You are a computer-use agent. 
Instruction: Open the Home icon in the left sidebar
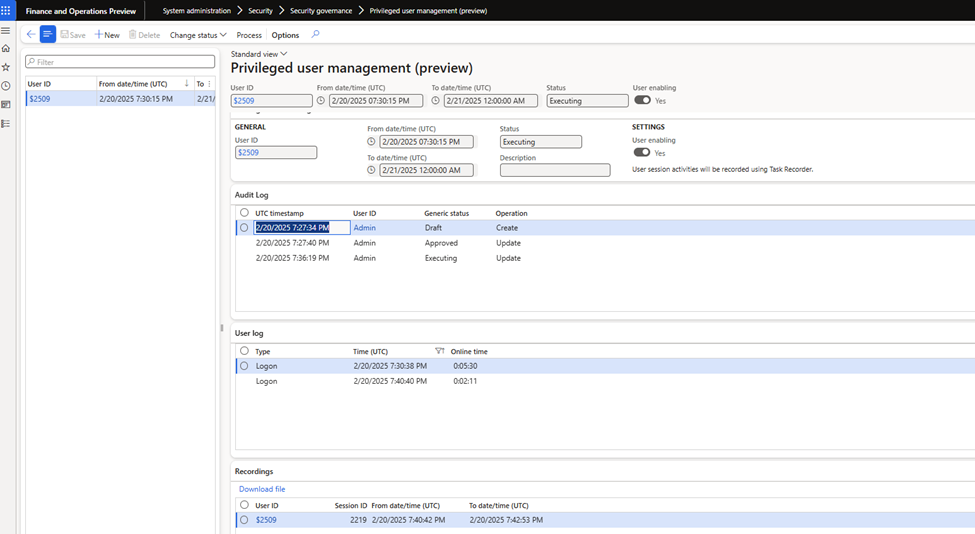click(6, 48)
